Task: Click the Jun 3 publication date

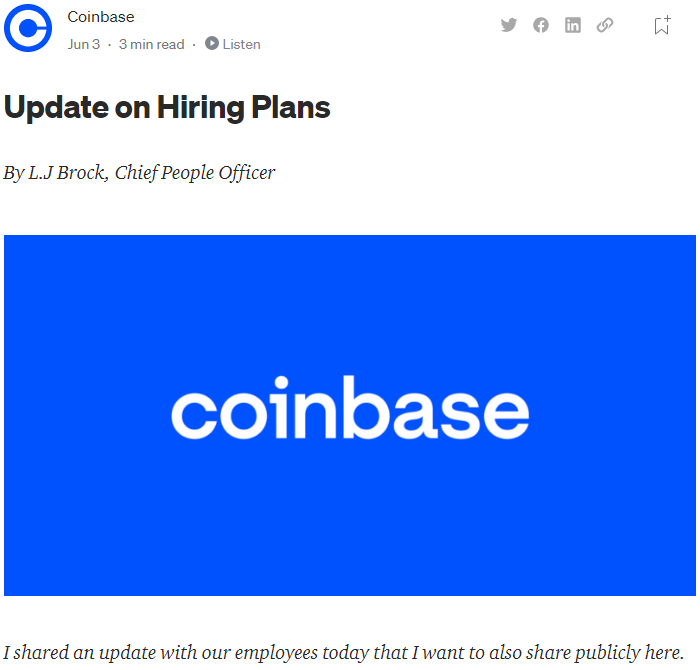Action: pos(83,44)
